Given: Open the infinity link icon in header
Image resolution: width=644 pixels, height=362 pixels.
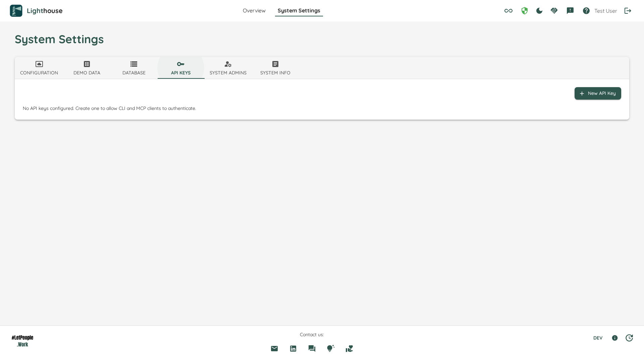Looking at the screenshot, I should [508, 11].
